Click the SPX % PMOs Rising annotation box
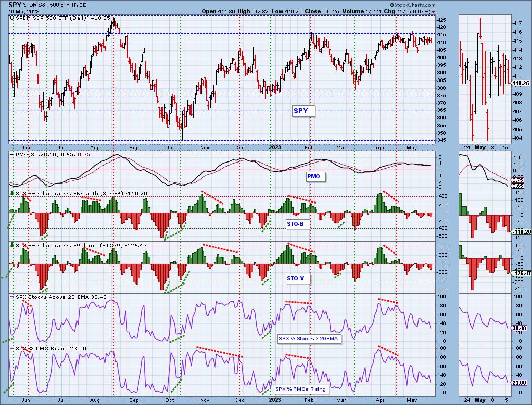 pyautogui.click(x=300, y=389)
